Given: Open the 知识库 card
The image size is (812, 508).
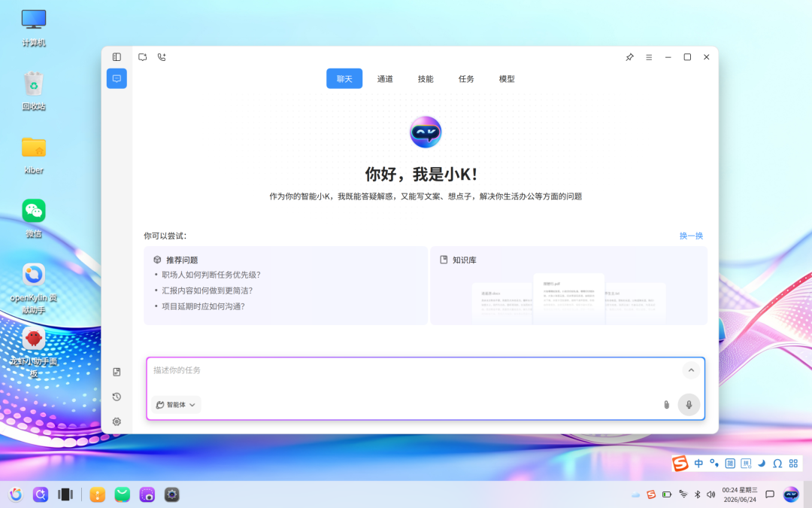Looking at the screenshot, I should (568, 286).
